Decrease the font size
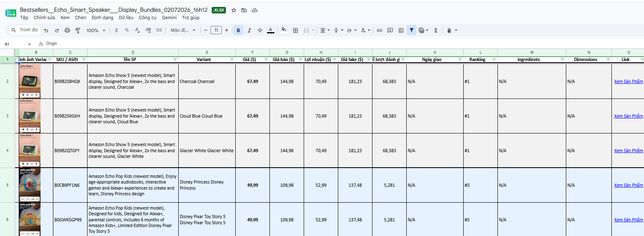Viewport: 644px width, 236px height. (x=206, y=30)
